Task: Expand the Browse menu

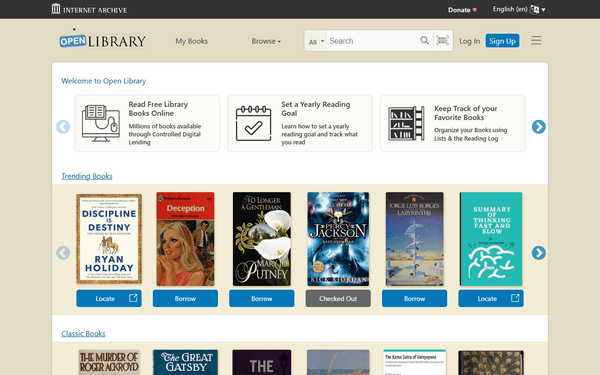Action: click(x=266, y=41)
